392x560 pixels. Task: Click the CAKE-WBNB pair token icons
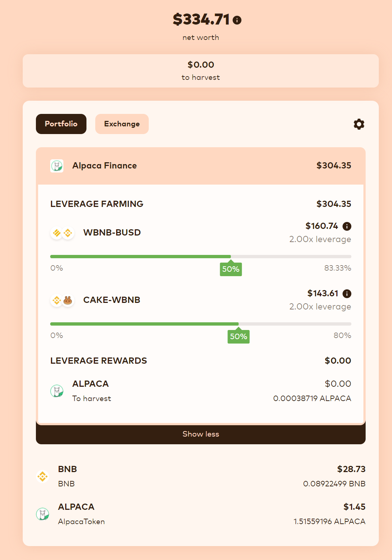[x=62, y=300]
